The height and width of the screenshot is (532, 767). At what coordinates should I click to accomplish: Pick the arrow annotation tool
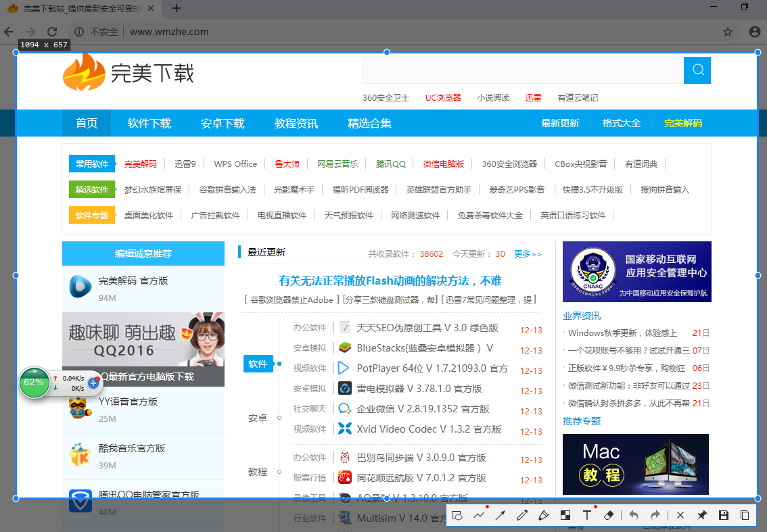pyautogui.click(x=501, y=514)
